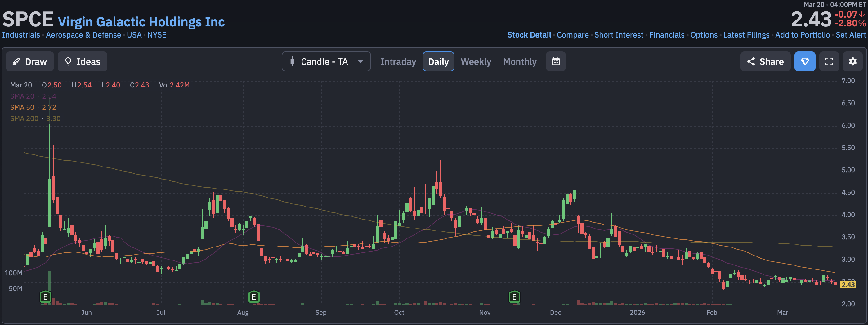Open the NYSE exchange link
The image size is (868, 325).
157,35
